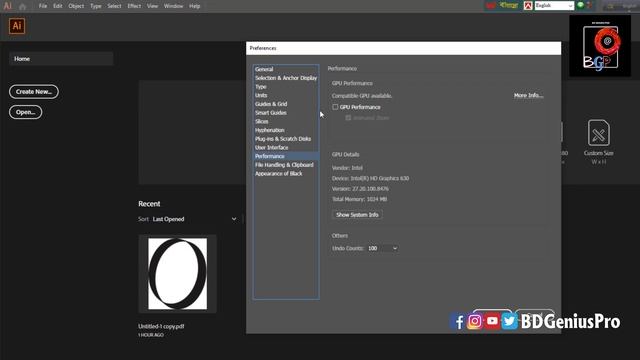Enable the GPU Performance checkbox
This screenshot has width=640, height=360.
click(335, 107)
